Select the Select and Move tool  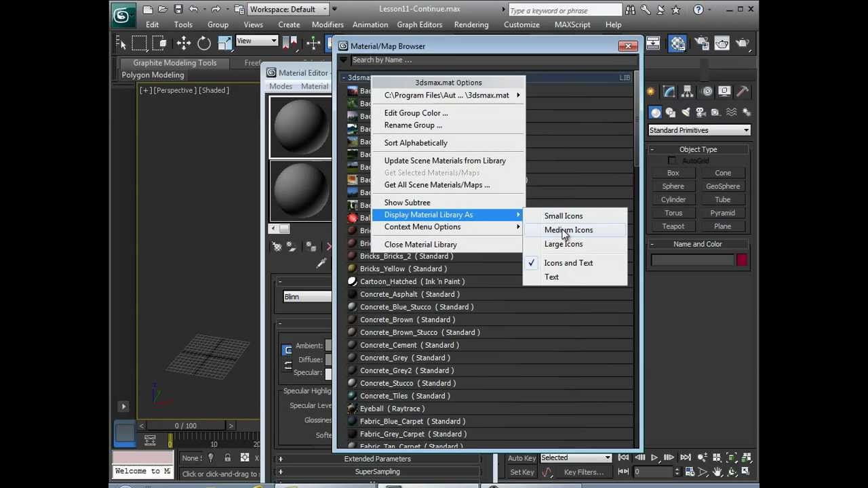coord(184,43)
